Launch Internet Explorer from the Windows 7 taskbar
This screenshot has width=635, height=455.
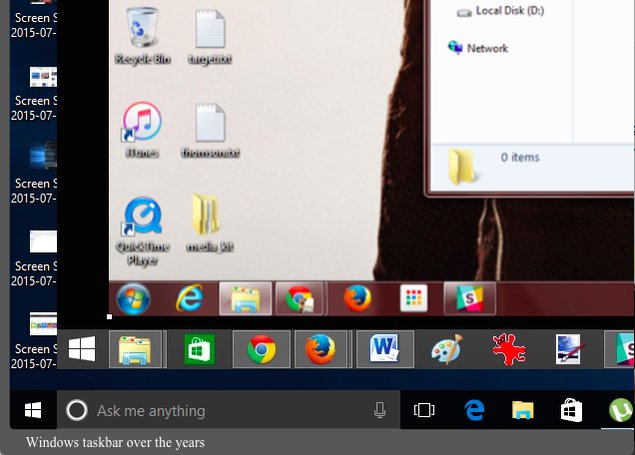190,298
